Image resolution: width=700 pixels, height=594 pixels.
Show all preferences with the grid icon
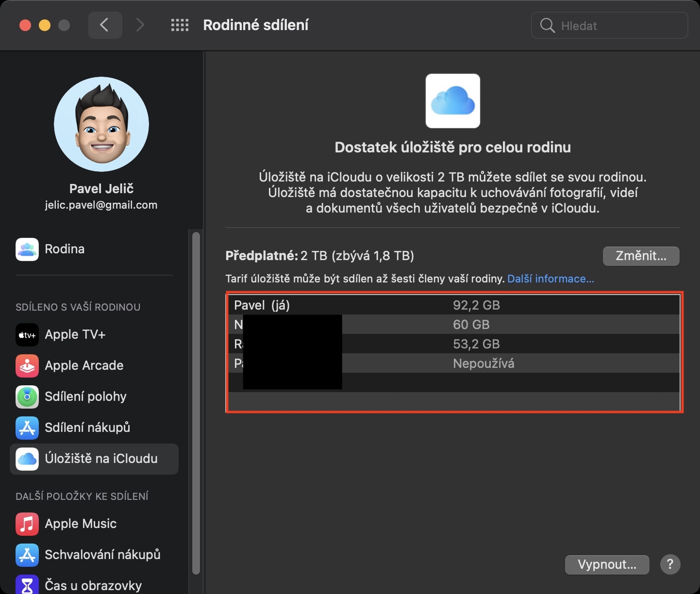tap(180, 25)
